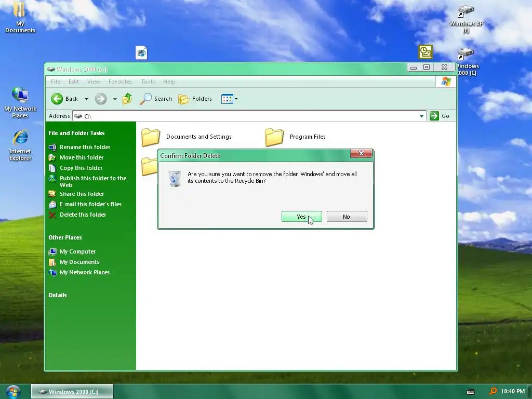The height and width of the screenshot is (399, 532).
Task: Go Back with the green arrow
Action: click(57, 99)
